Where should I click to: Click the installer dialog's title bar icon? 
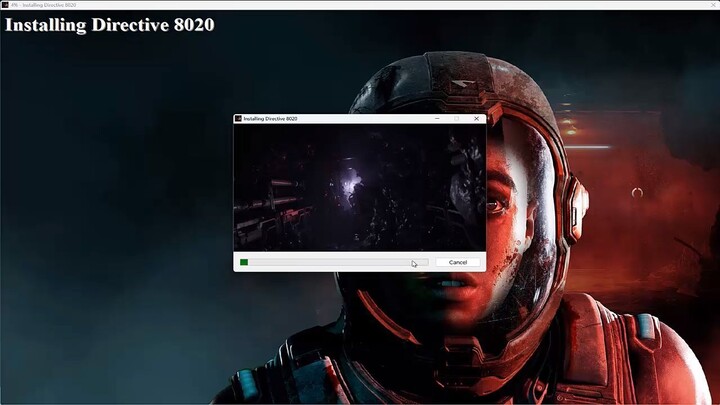tap(238, 118)
